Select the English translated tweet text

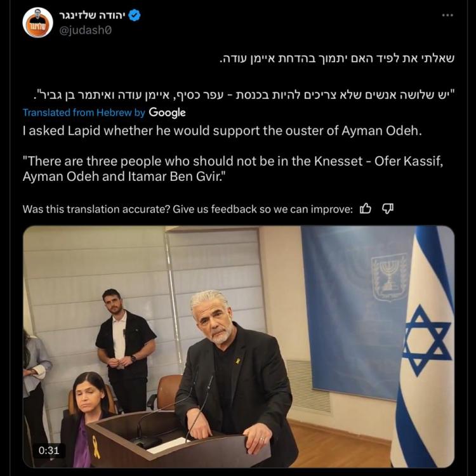pyautogui.click(x=233, y=154)
